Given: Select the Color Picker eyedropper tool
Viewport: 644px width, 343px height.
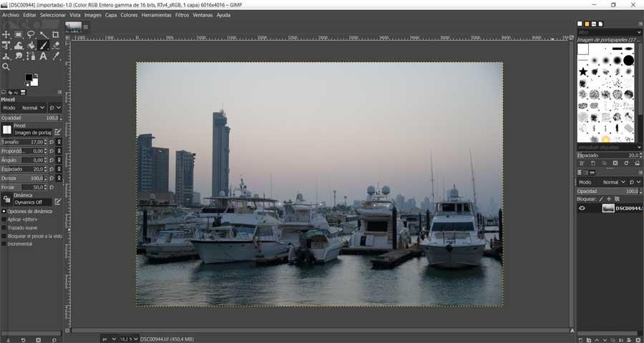Looking at the screenshot, I should pos(56,56).
